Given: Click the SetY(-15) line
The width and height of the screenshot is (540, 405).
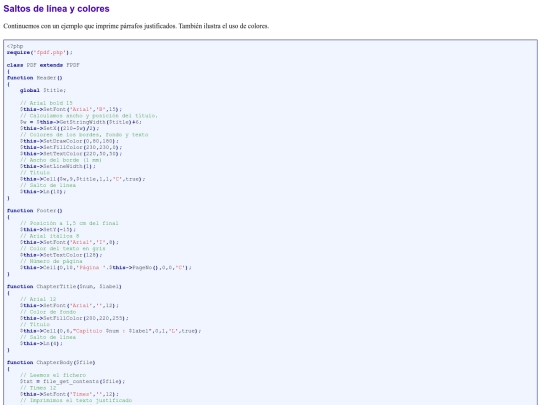Looking at the screenshot, I should click(x=48, y=229).
